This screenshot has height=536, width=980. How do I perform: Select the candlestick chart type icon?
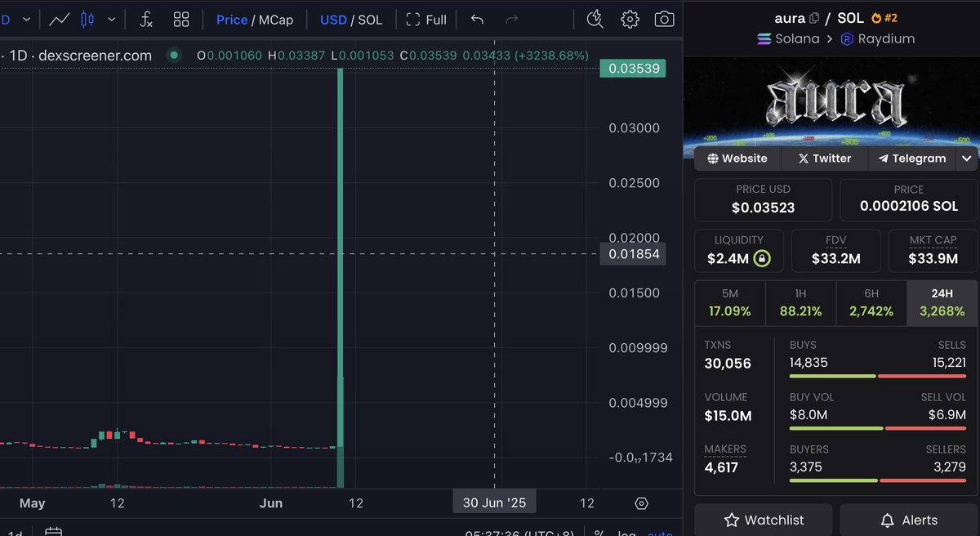coord(88,20)
